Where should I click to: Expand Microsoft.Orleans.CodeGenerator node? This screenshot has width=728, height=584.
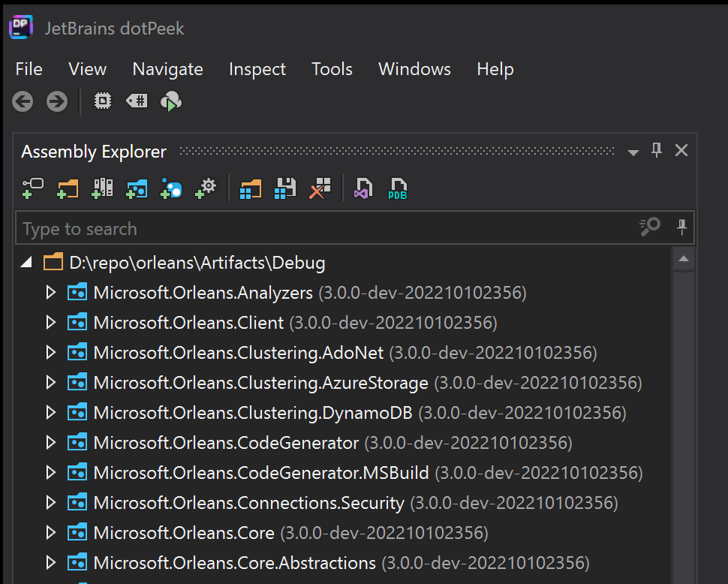pos(51,443)
